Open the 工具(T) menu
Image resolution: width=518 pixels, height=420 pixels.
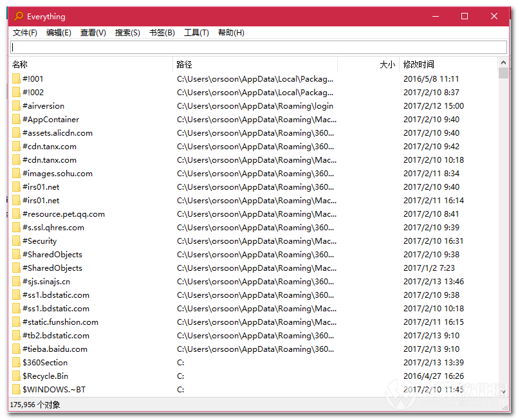(x=196, y=33)
